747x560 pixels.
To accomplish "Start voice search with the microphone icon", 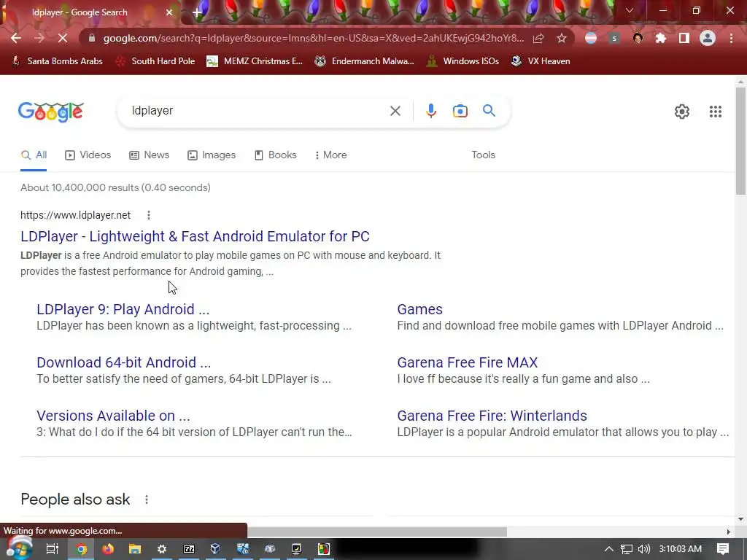I will coord(431,111).
